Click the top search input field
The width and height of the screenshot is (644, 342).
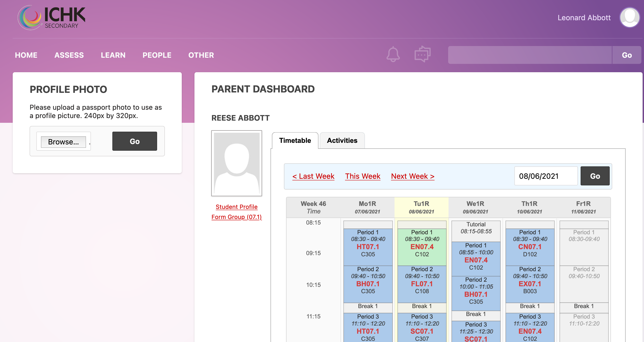coord(530,55)
